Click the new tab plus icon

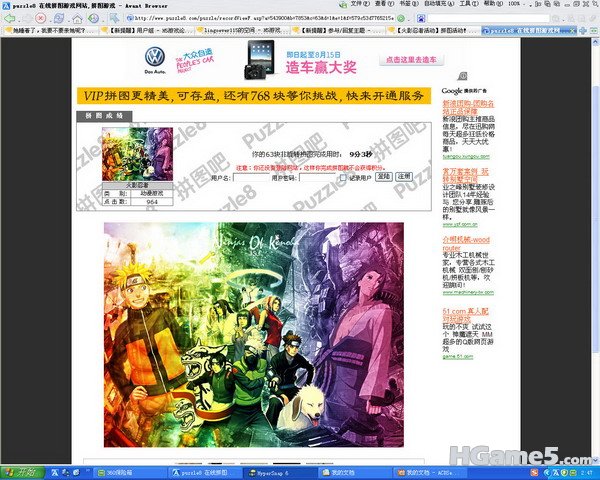click(582, 30)
